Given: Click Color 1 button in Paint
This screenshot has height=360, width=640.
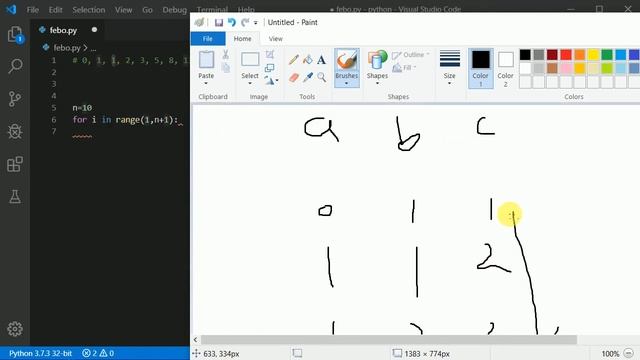Looking at the screenshot, I should [480, 68].
